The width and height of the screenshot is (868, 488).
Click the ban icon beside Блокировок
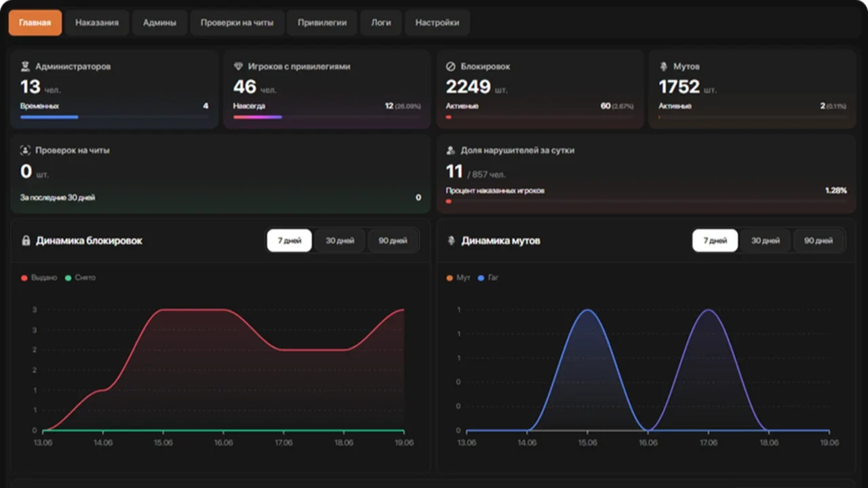point(450,66)
